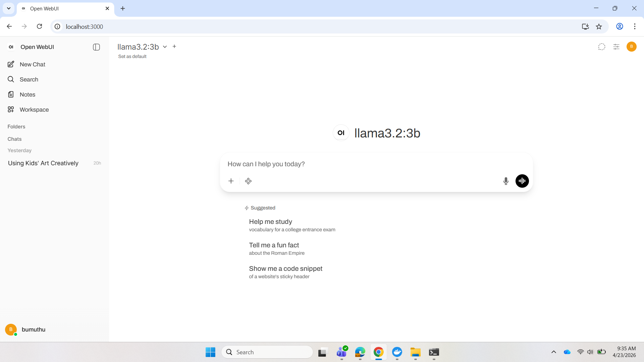Show hidden system tray icons
644x362 pixels.
pyautogui.click(x=554, y=352)
